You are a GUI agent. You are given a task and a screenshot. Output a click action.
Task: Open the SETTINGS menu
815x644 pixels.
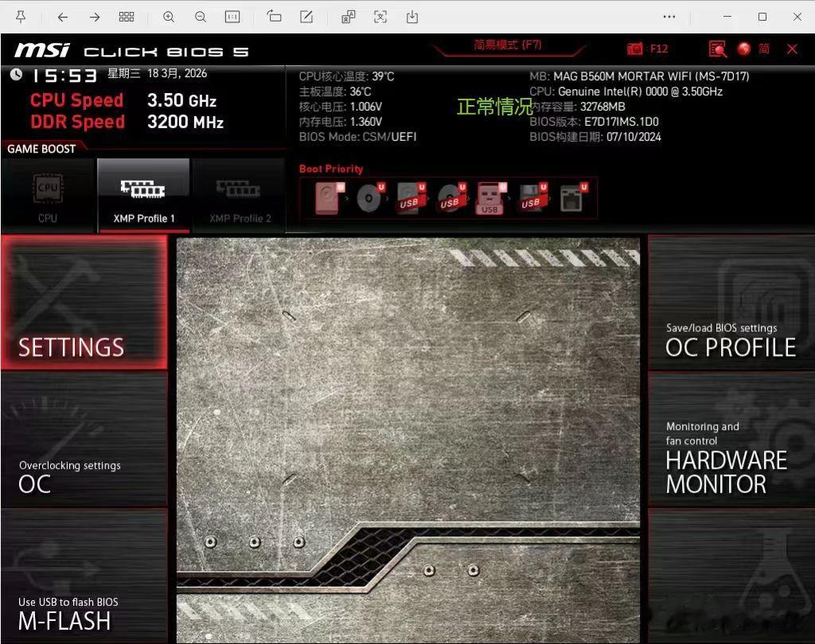point(84,302)
